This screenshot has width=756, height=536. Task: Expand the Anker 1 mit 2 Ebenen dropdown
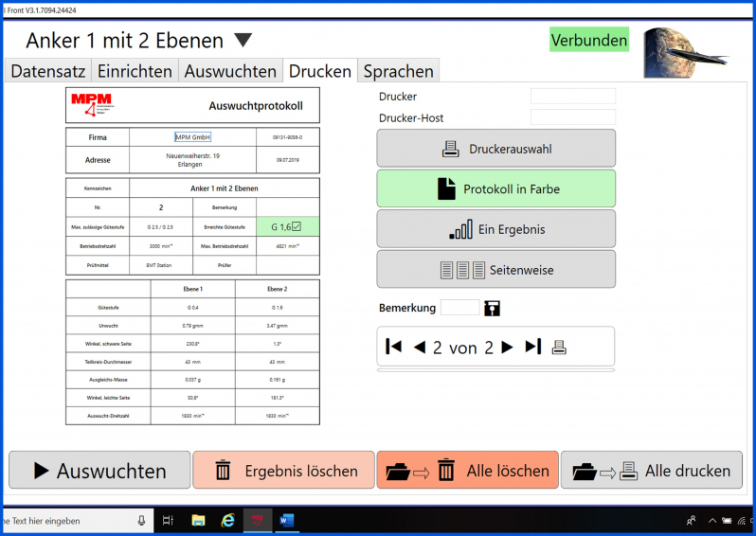(x=243, y=41)
